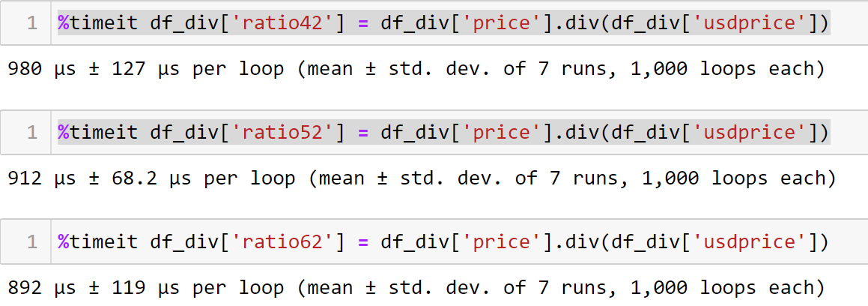Click line number 1 of ratio62 cell

(31, 242)
